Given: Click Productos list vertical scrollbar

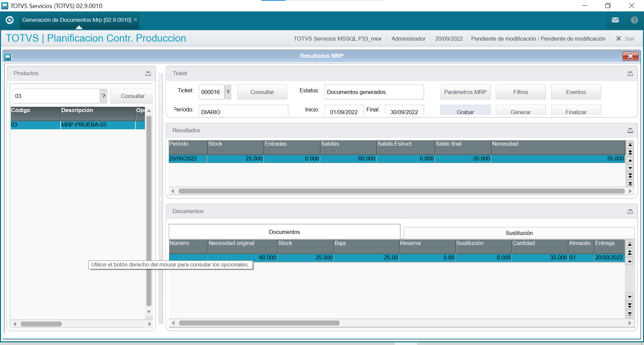Looking at the screenshot, I should tap(149, 211).
